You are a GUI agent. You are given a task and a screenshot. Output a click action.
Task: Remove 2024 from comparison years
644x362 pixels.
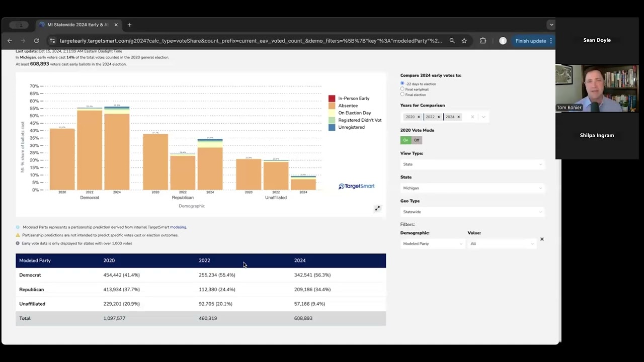click(x=458, y=117)
